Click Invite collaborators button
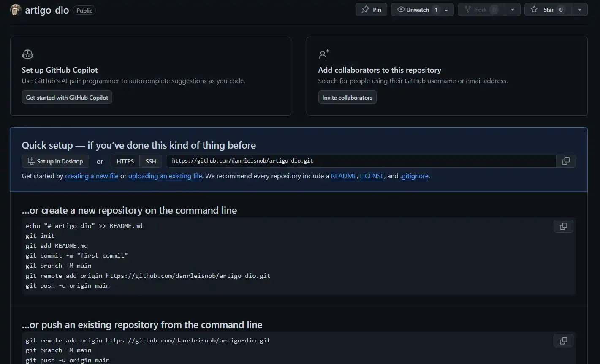The height and width of the screenshot is (364, 600). (347, 98)
